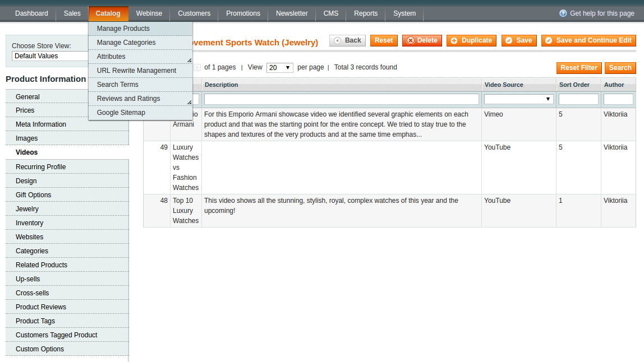
Task: Open the Sales menu
Action: [72, 13]
